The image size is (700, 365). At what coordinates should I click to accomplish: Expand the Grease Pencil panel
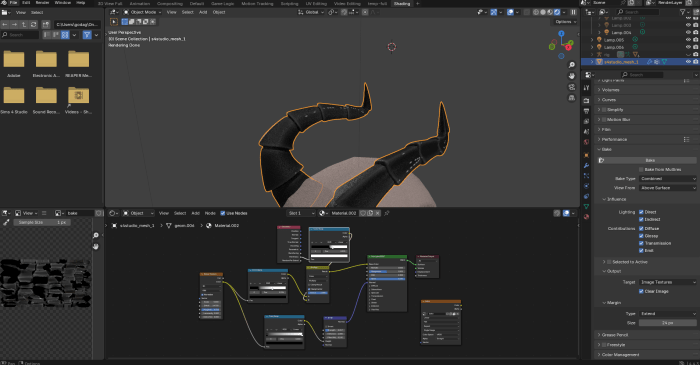614,335
